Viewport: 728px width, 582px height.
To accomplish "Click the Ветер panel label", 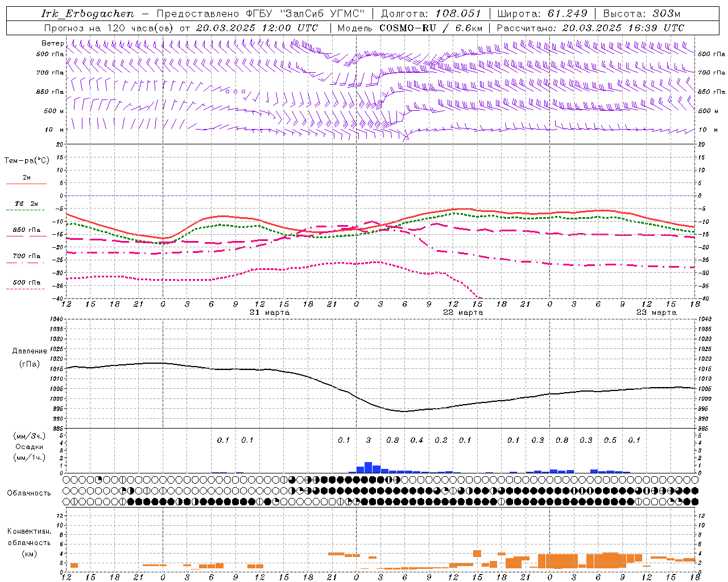I will click(52, 43).
